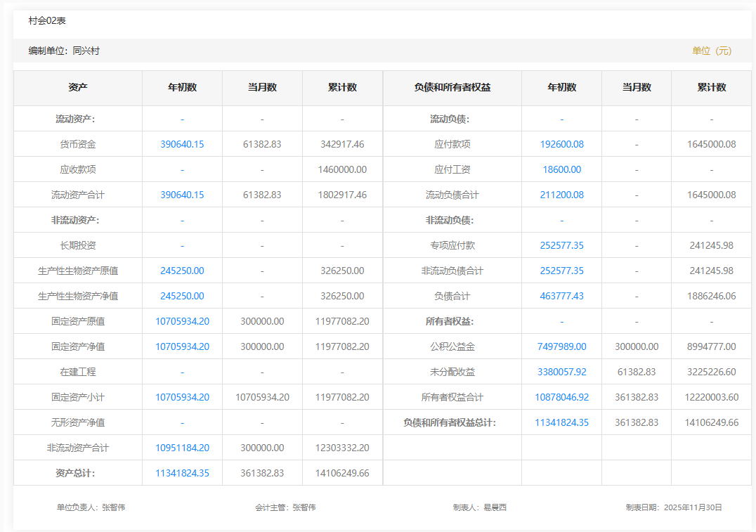756x532 pixels.
Task: Click the 资产 column header
Action: (x=78, y=87)
